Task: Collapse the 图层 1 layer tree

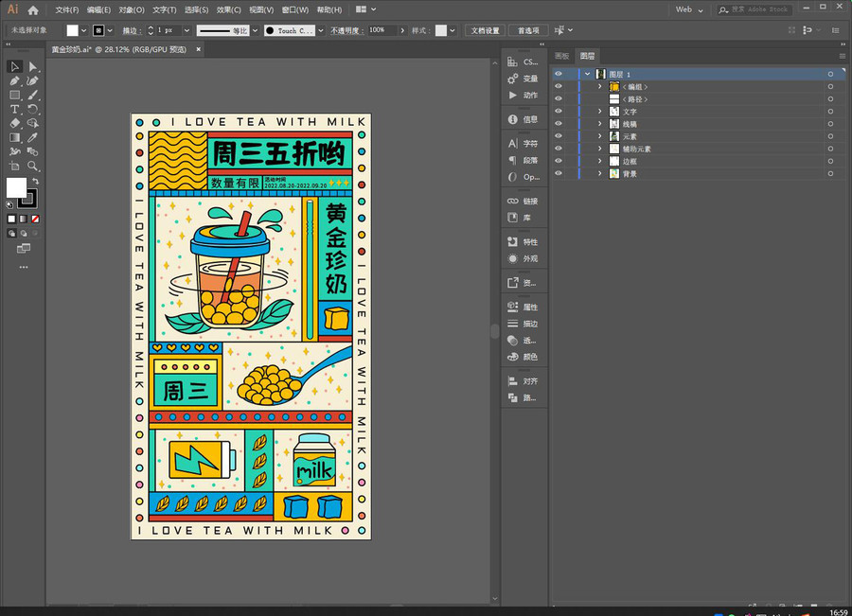Action: (587, 74)
